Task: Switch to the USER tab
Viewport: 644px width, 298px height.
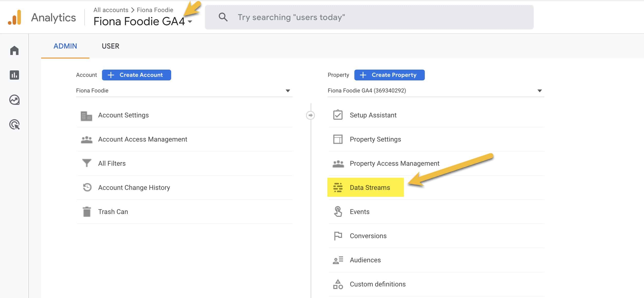Action: point(111,46)
